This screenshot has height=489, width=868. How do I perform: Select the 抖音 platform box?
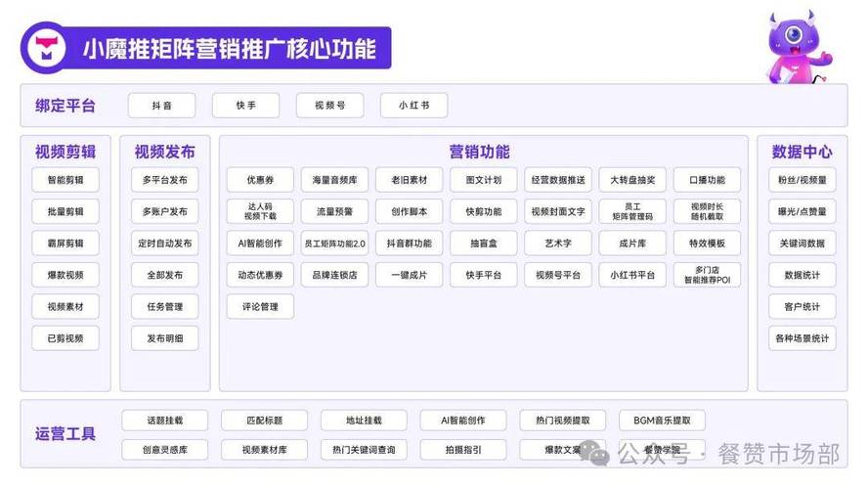click(x=161, y=106)
